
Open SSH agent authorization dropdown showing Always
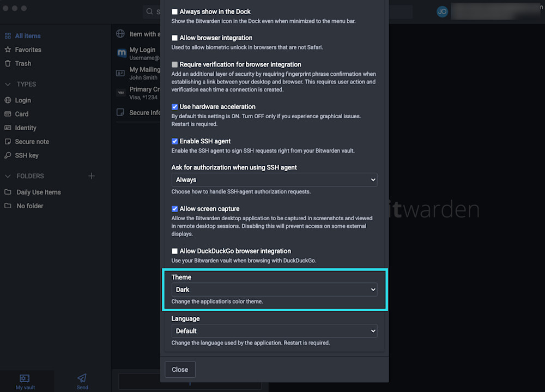click(274, 180)
